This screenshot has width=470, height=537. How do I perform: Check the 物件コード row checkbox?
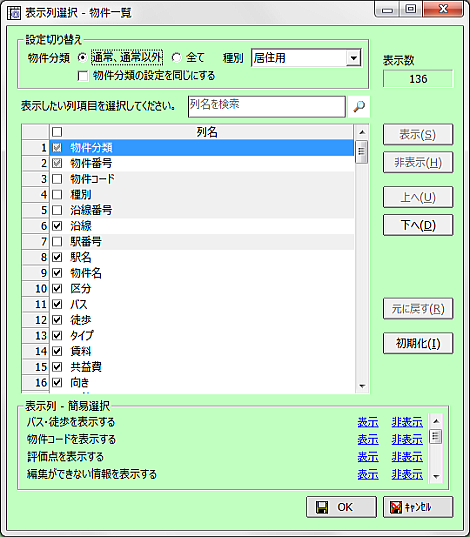57,179
